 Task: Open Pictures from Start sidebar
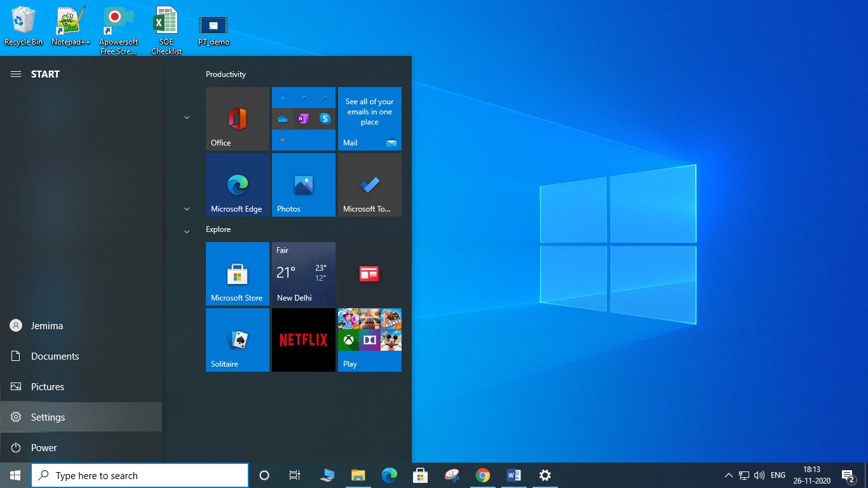tap(81, 387)
